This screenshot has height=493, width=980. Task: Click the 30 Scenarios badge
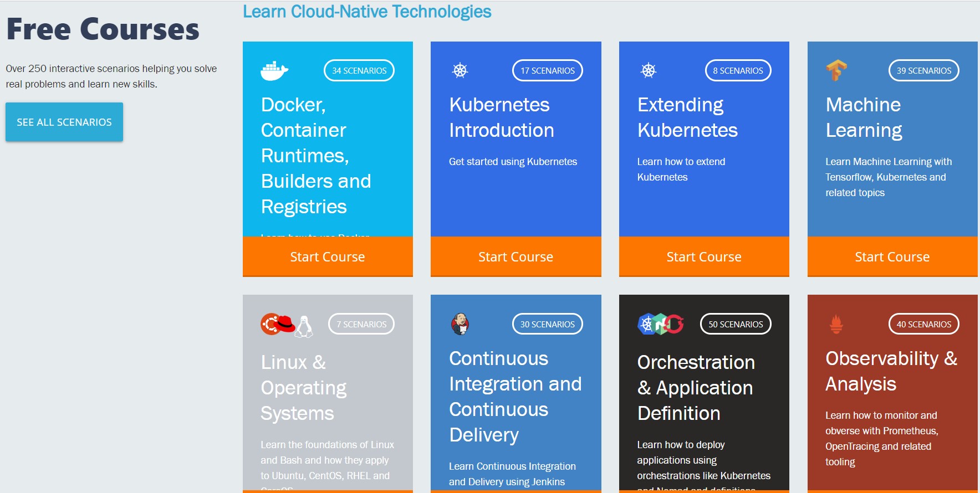(x=548, y=324)
